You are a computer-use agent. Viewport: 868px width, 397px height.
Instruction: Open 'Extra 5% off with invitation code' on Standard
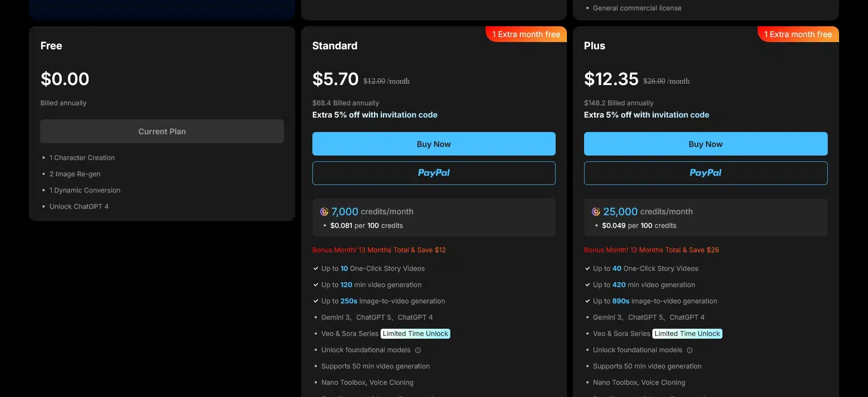point(375,115)
